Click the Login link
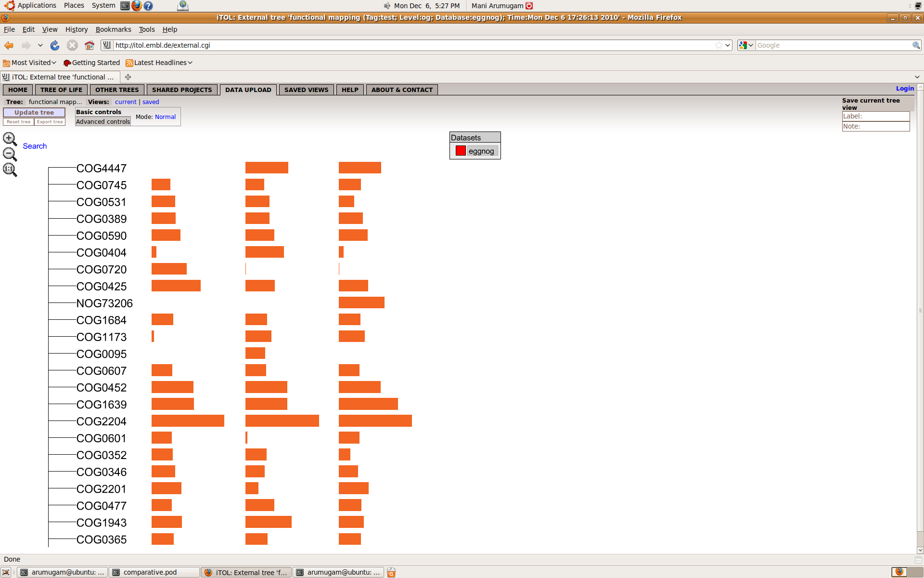Viewport: 924px width, 578px height. tap(905, 89)
